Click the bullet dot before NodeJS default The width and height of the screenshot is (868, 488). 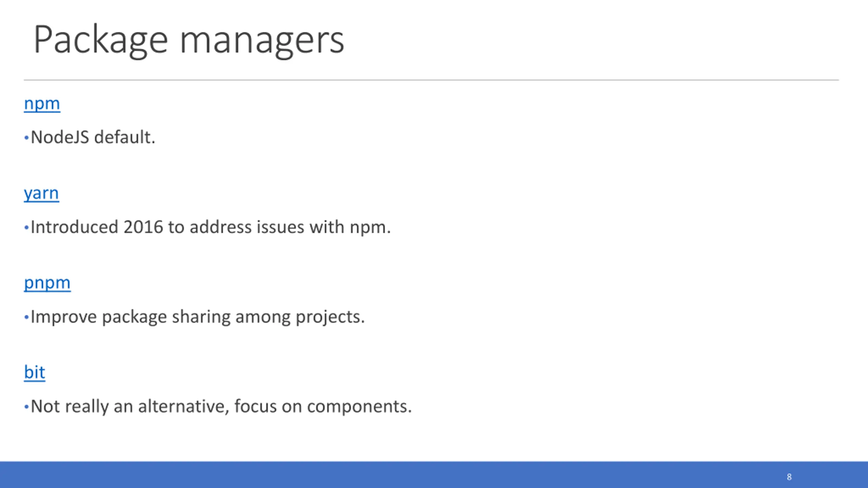(26, 138)
